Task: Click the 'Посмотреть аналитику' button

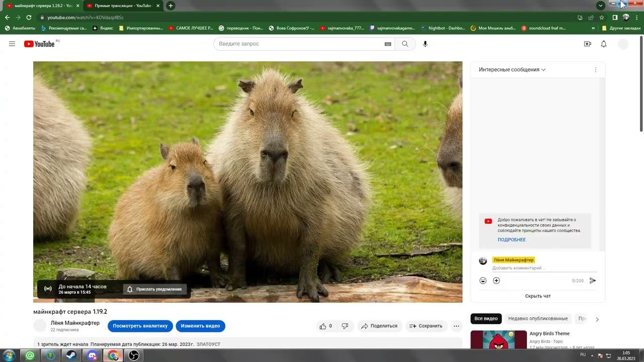Action: (x=140, y=326)
